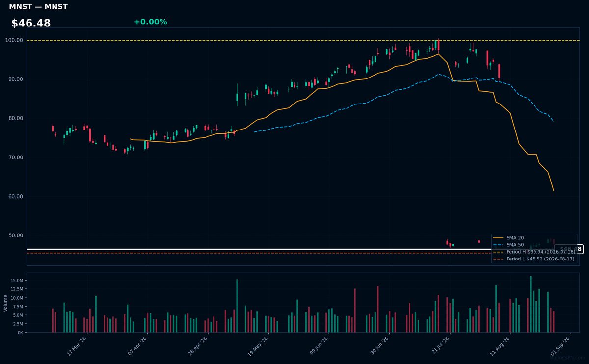Click the 50.00 price axis label
Image resolution: width=589 pixels, height=364 pixels.
(16, 235)
